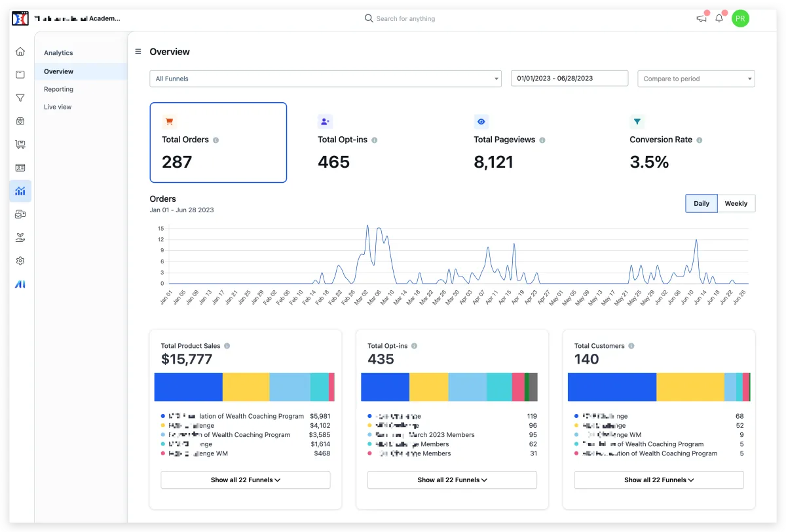Click the date range input field

coord(569,79)
